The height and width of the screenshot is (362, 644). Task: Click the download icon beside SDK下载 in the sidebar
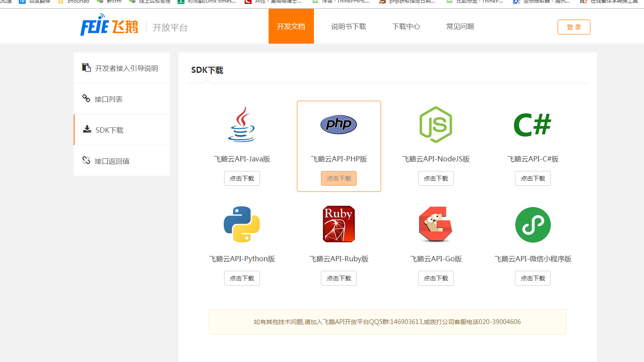[x=87, y=130]
